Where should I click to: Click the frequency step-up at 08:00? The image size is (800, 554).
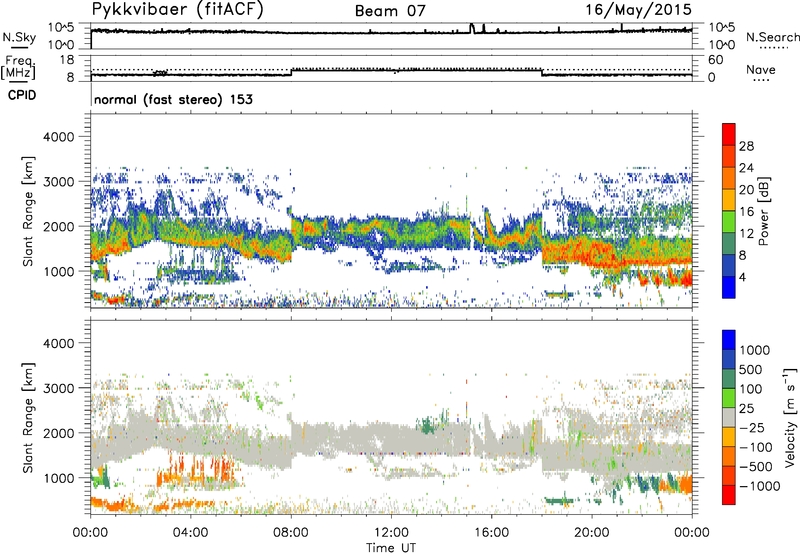point(291,72)
